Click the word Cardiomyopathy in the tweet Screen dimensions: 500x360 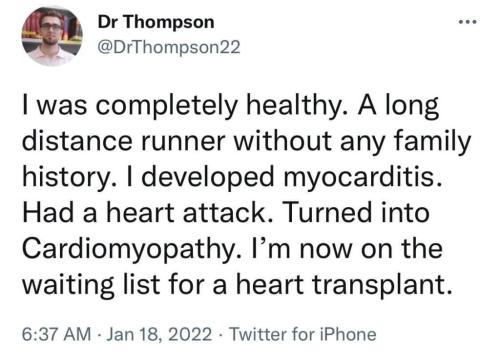point(130,250)
